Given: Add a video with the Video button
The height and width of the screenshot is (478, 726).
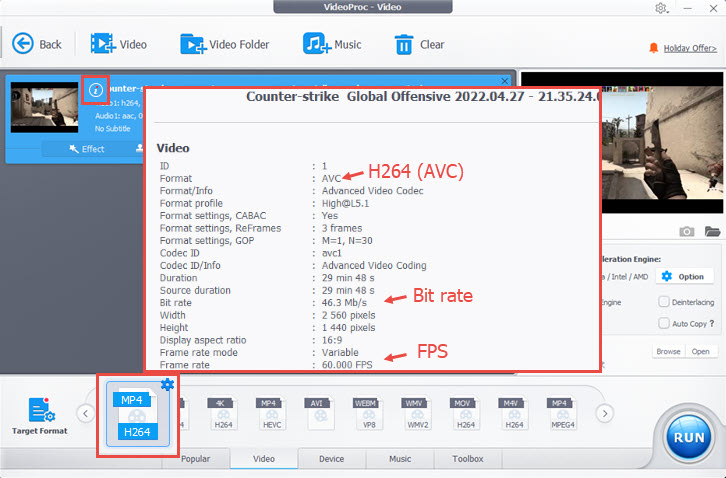Looking at the screenshot, I should pyautogui.click(x=119, y=44).
